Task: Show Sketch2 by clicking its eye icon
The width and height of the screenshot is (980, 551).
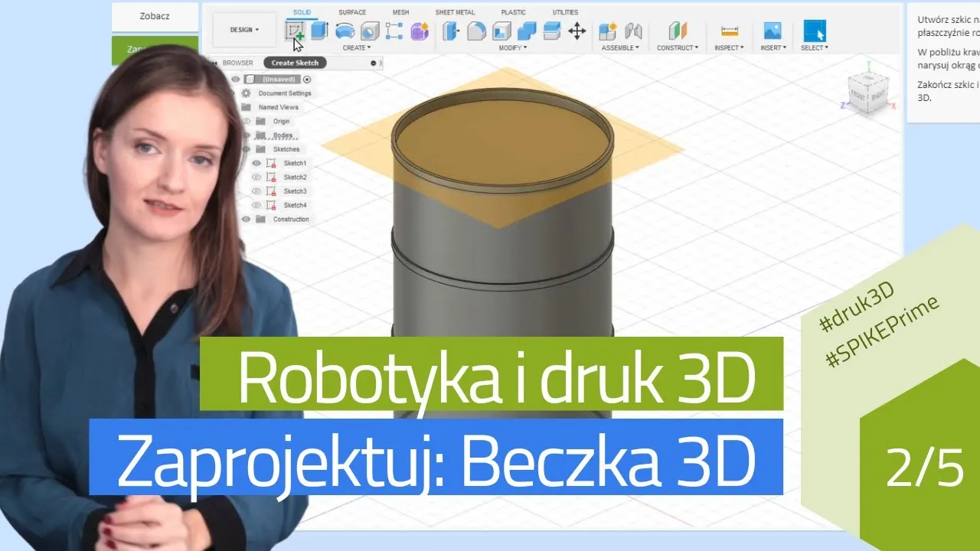Action: [256, 178]
